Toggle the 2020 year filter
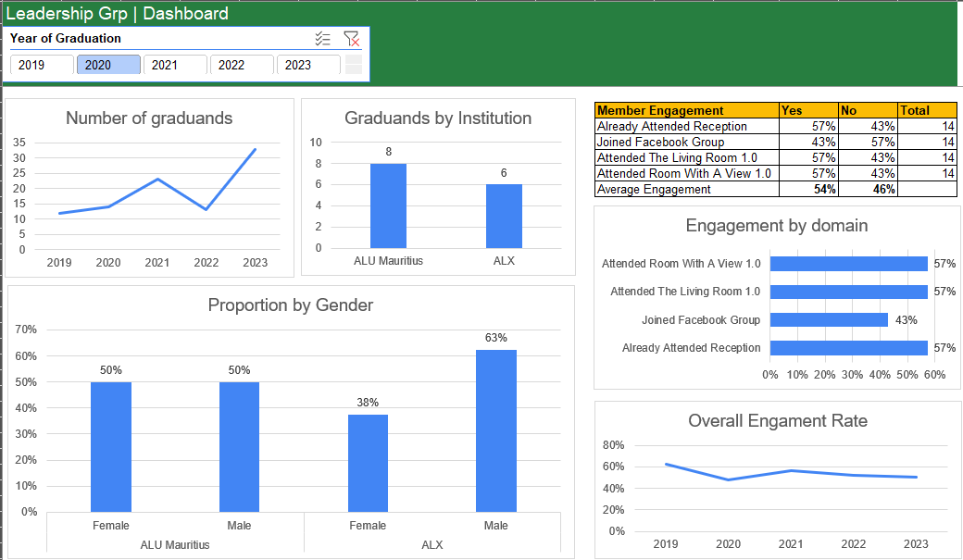Image resolution: width=963 pixels, height=560 pixels. click(x=108, y=65)
